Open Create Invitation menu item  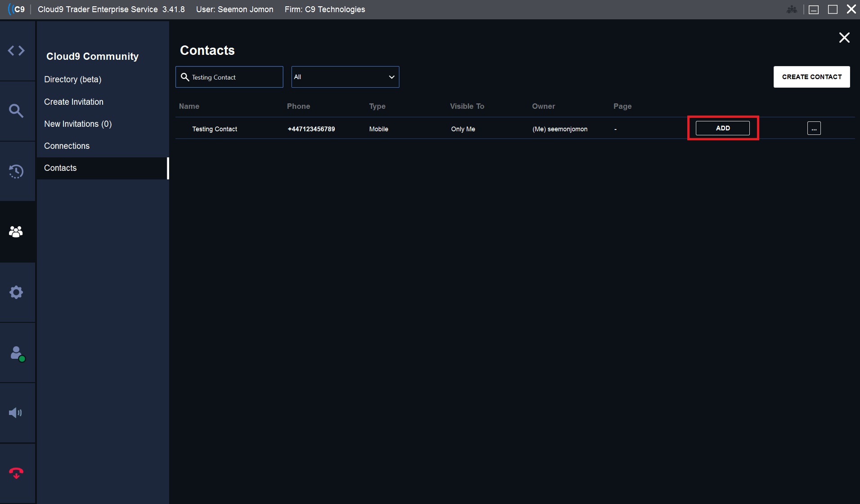pyautogui.click(x=74, y=102)
